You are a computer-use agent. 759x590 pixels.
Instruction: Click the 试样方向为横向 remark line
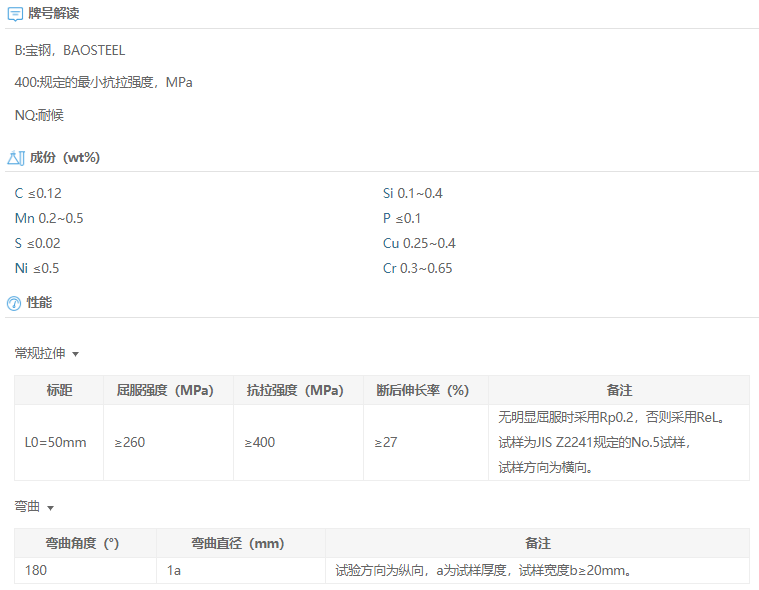coord(546,468)
